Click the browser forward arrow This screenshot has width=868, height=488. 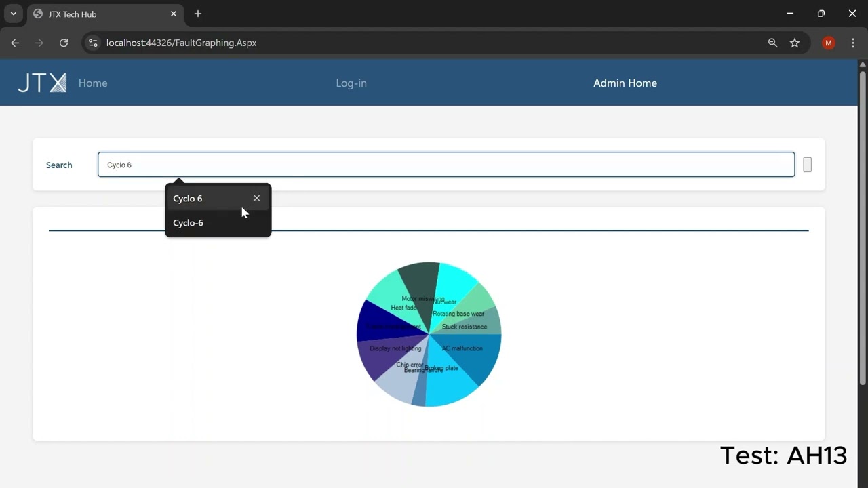(x=39, y=43)
